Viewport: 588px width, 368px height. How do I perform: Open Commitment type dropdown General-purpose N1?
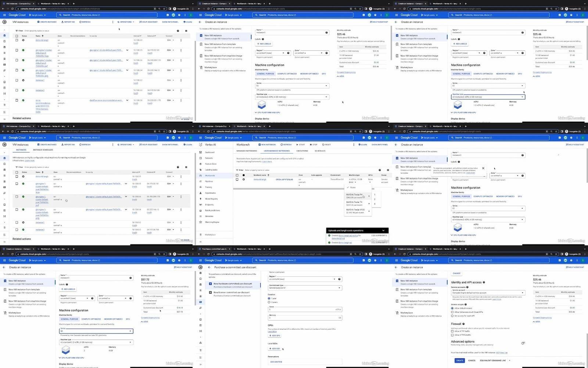tap(305, 287)
